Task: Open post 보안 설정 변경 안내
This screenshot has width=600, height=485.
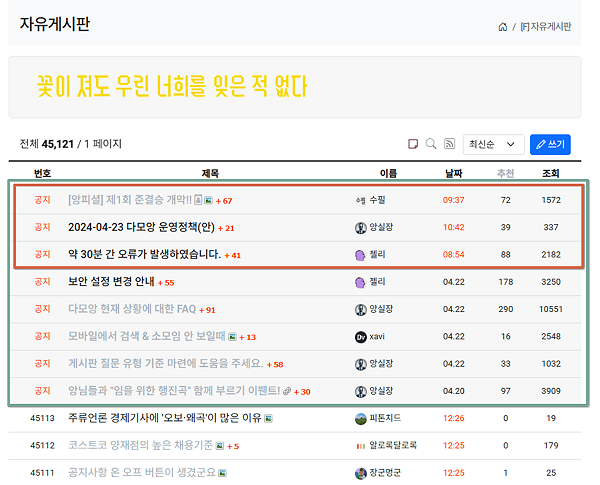Action: pos(111,282)
